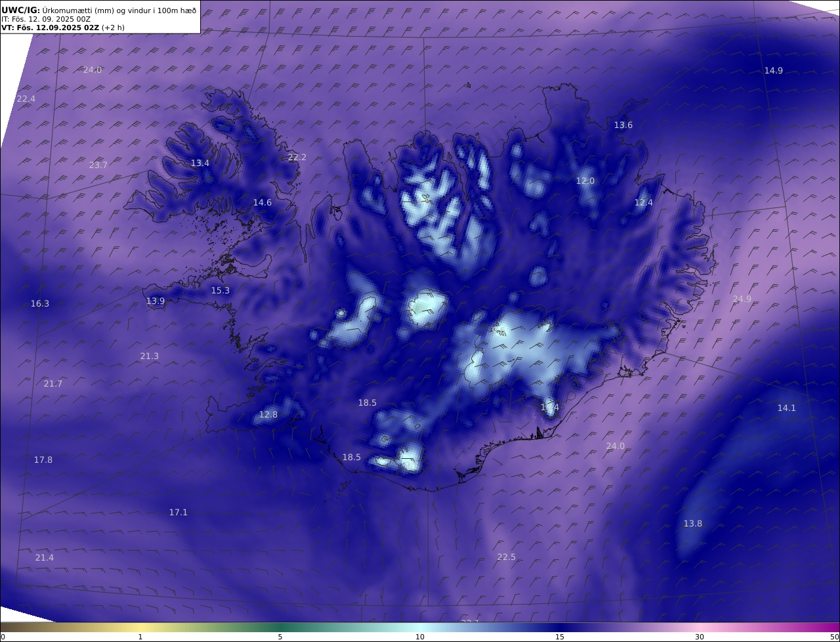Click the 22.4 value label

point(26,98)
